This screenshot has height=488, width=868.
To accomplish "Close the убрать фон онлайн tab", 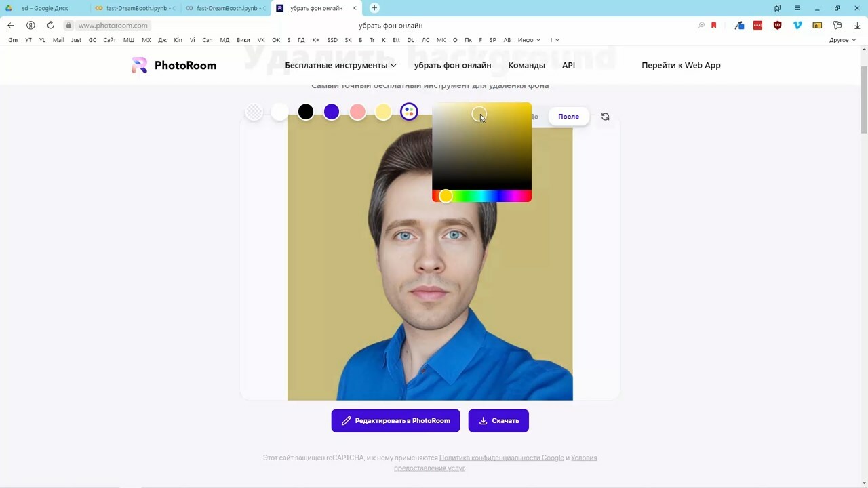I will click(354, 8).
